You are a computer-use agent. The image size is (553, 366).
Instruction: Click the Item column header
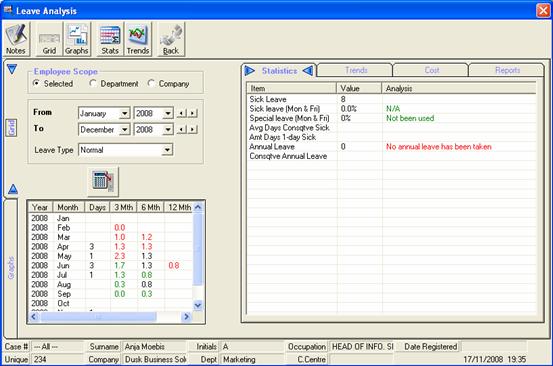[x=292, y=89]
